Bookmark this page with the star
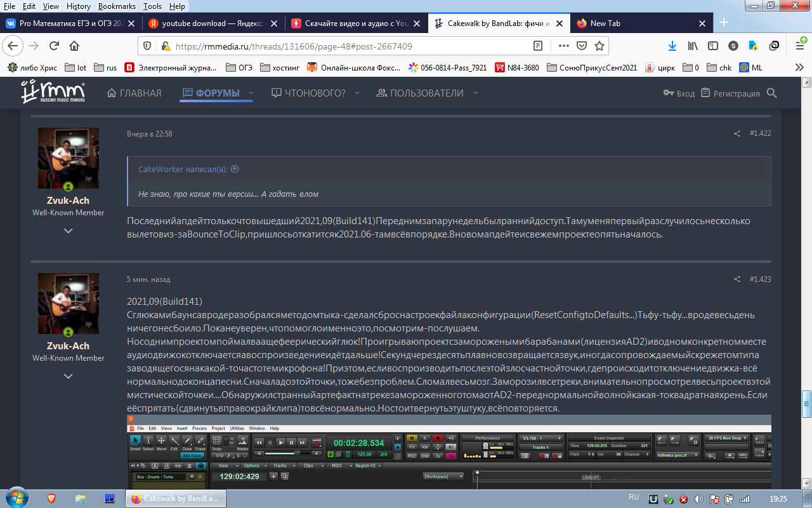The image size is (812, 508). (599, 46)
